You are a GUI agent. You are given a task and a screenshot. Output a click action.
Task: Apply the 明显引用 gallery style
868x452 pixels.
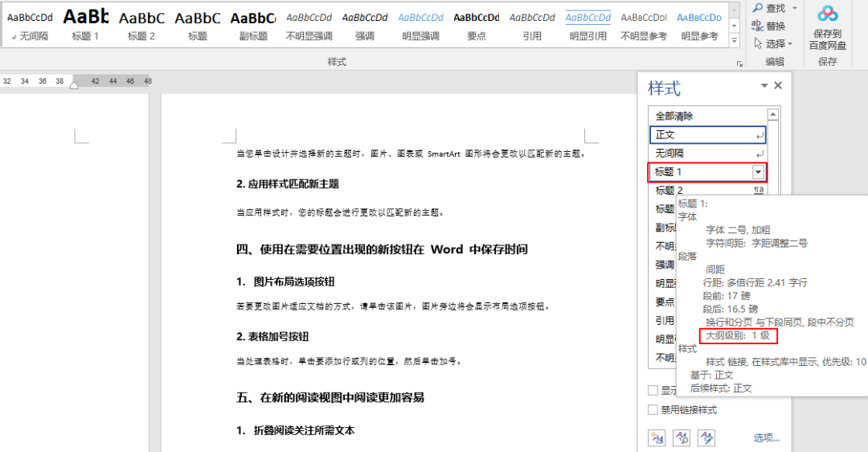point(588,26)
